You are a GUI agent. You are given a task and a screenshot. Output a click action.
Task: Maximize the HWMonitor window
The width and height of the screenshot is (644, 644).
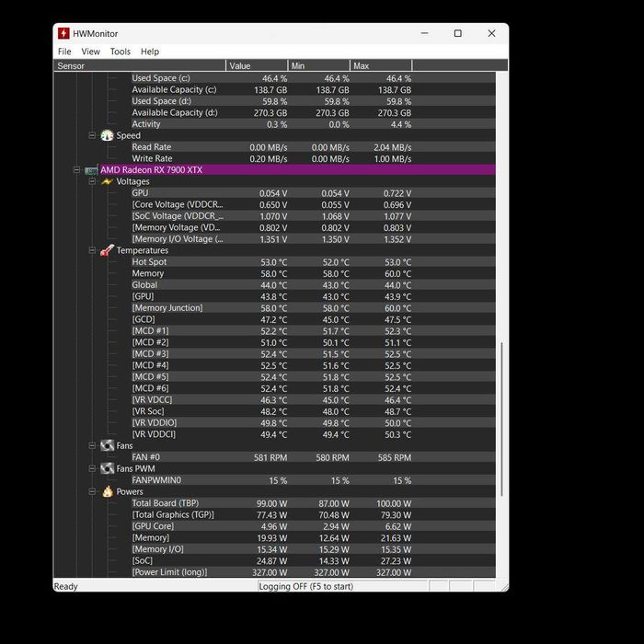(x=458, y=33)
